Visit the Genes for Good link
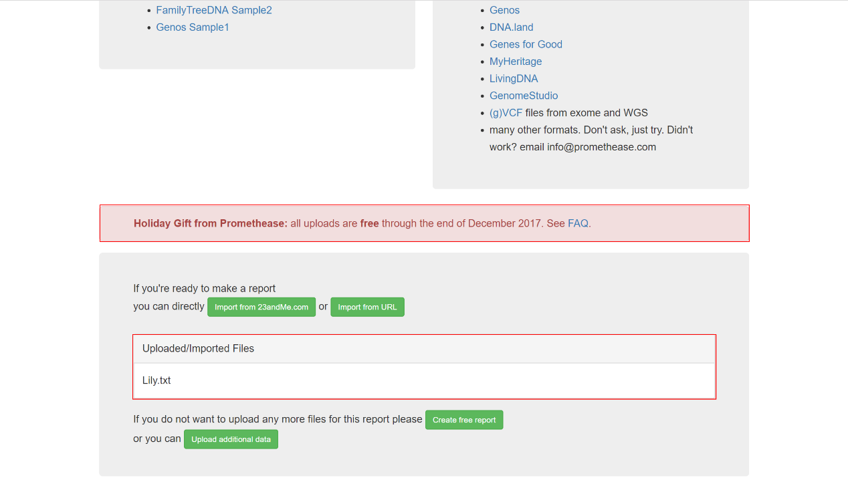Viewport: 848px width, 504px height. (526, 44)
